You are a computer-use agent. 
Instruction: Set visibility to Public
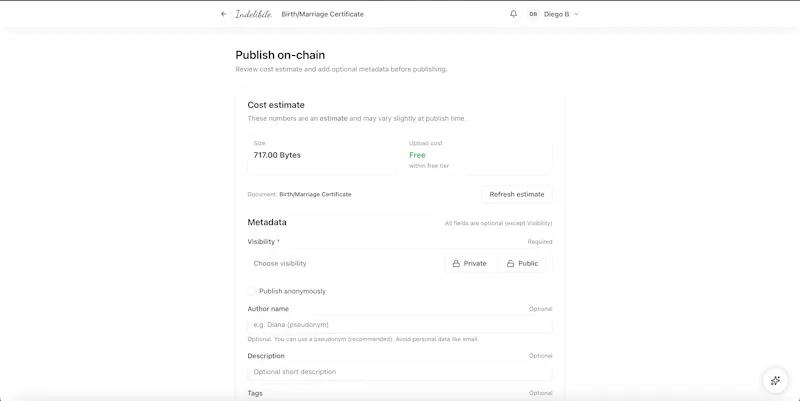[x=522, y=264]
